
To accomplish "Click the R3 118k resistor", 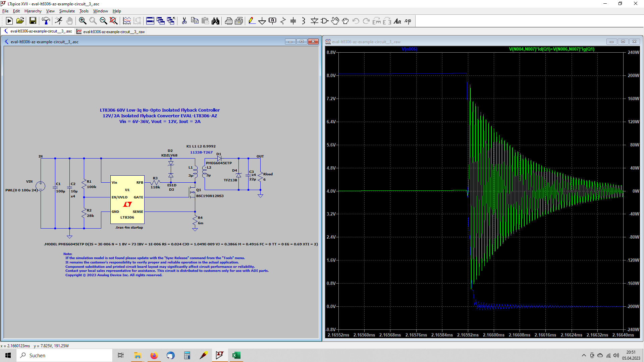I will coord(155,183).
